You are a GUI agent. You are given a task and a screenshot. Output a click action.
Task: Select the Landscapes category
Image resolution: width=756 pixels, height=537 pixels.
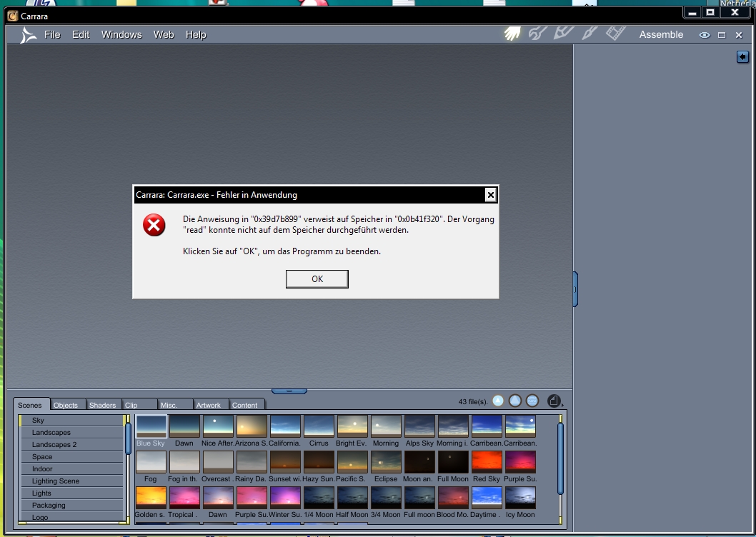tap(71, 433)
